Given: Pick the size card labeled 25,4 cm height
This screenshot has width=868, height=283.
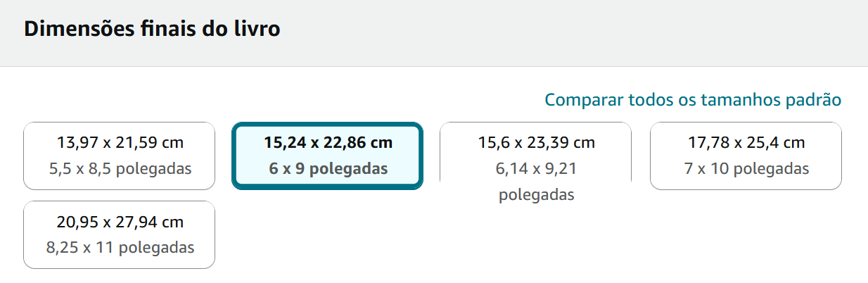Looking at the screenshot, I should point(746,156).
